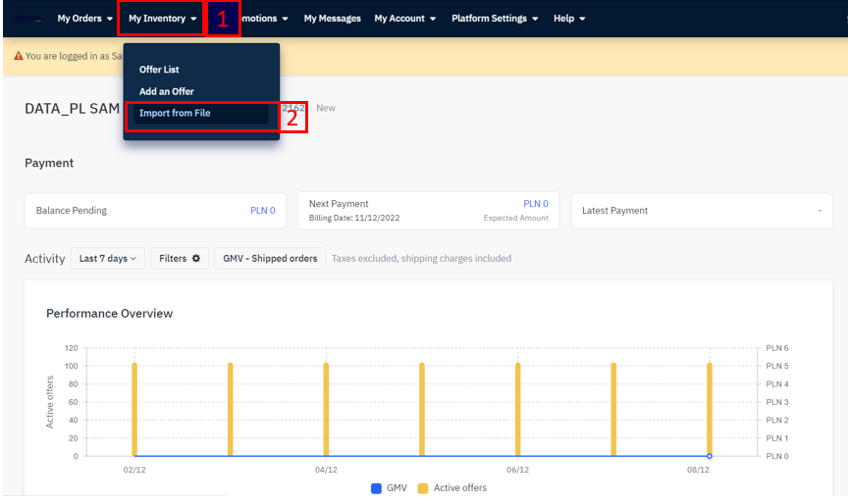Screen dimensions: 848x504
Task: Click the 'Expected Amount' label
Action: click(x=516, y=218)
